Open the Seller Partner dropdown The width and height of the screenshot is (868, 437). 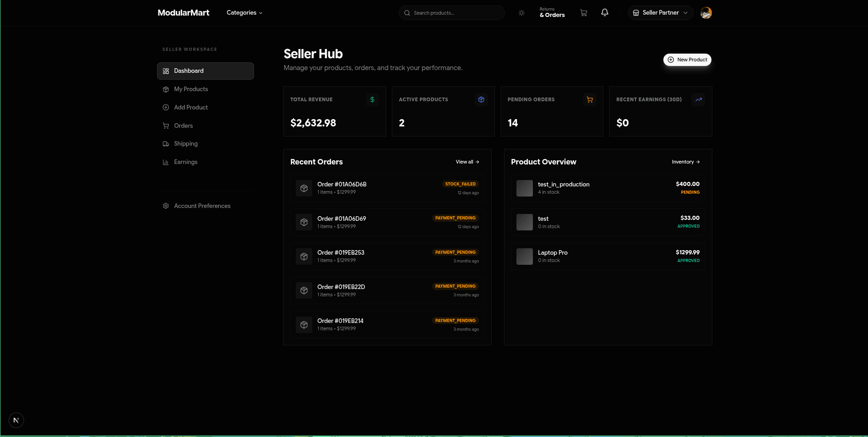click(x=661, y=13)
